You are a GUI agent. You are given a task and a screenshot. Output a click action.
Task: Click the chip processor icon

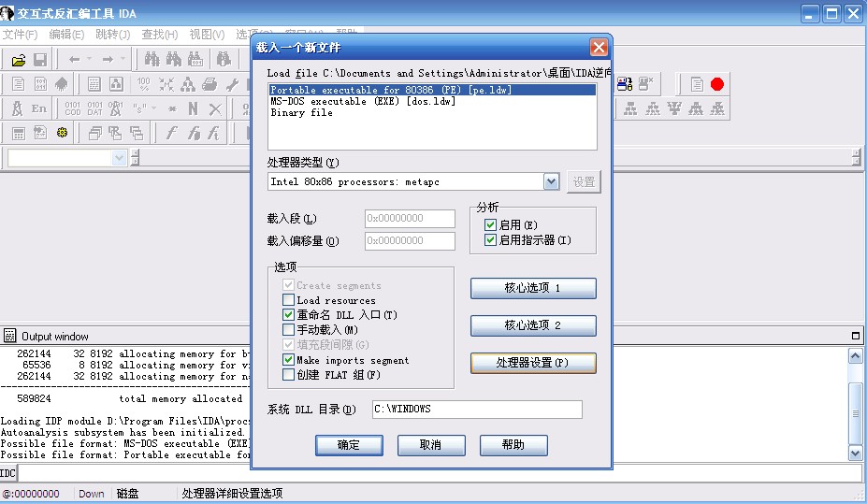62,84
